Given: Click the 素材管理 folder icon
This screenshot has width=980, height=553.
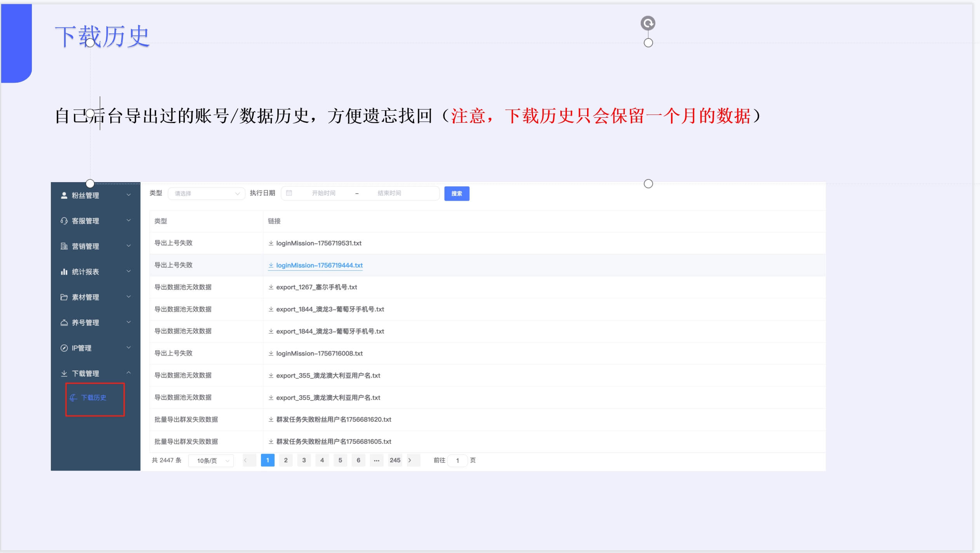Looking at the screenshot, I should click(x=64, y=297).
